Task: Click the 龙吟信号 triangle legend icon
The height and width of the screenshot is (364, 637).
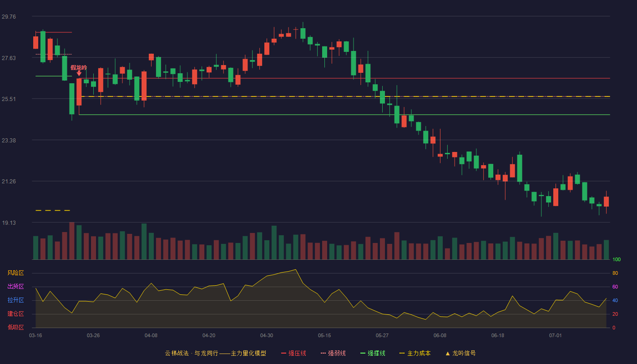Action: (x=448, y=353)
